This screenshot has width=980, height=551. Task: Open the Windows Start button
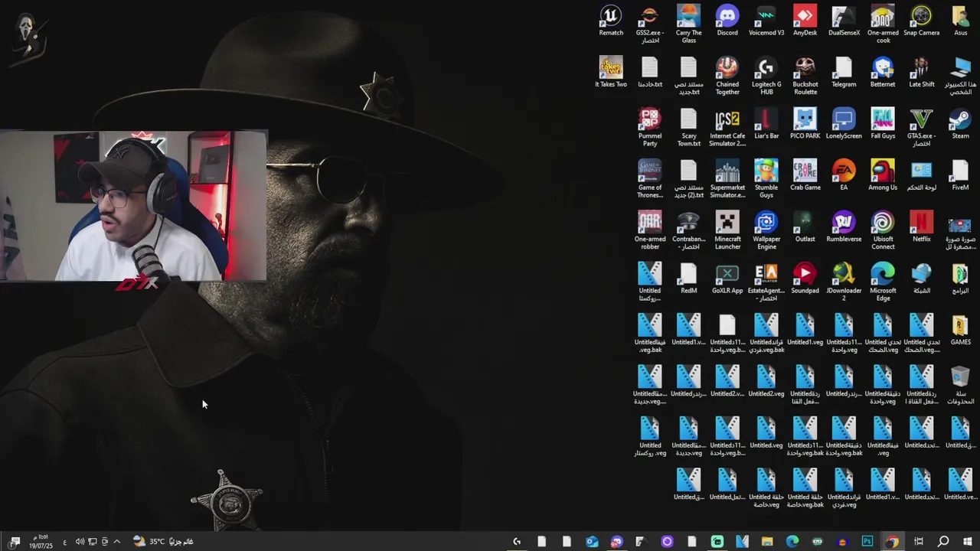click(x=968, y=541)
